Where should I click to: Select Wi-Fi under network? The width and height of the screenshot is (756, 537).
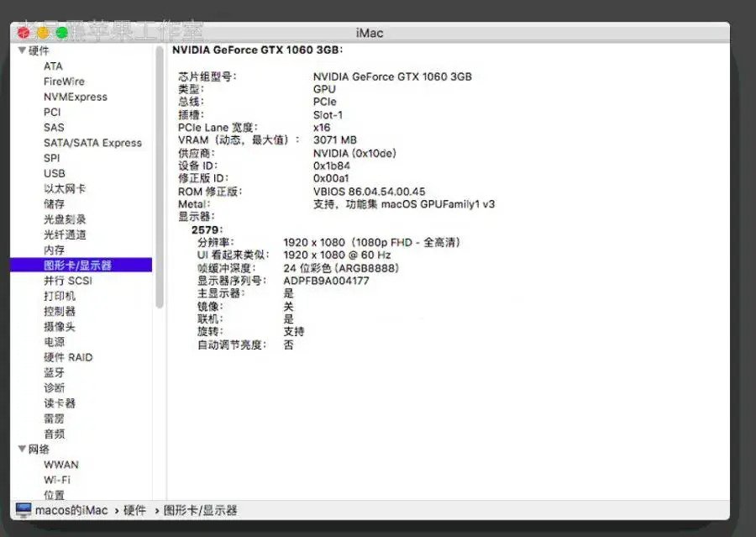57,480
